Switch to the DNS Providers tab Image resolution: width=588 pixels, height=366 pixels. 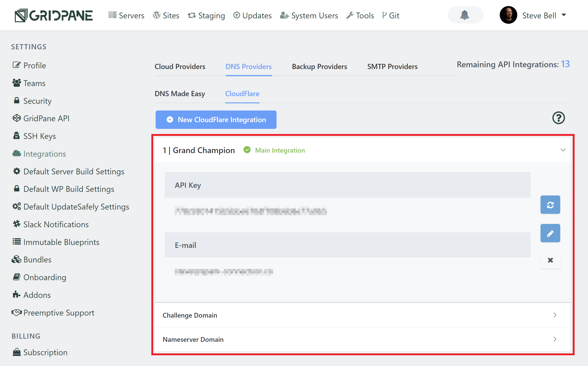pyautogui.click(x=249, y=67)
